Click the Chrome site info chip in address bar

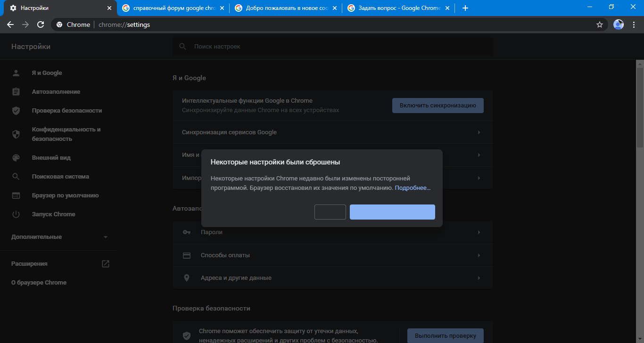(x=73, y=24)
